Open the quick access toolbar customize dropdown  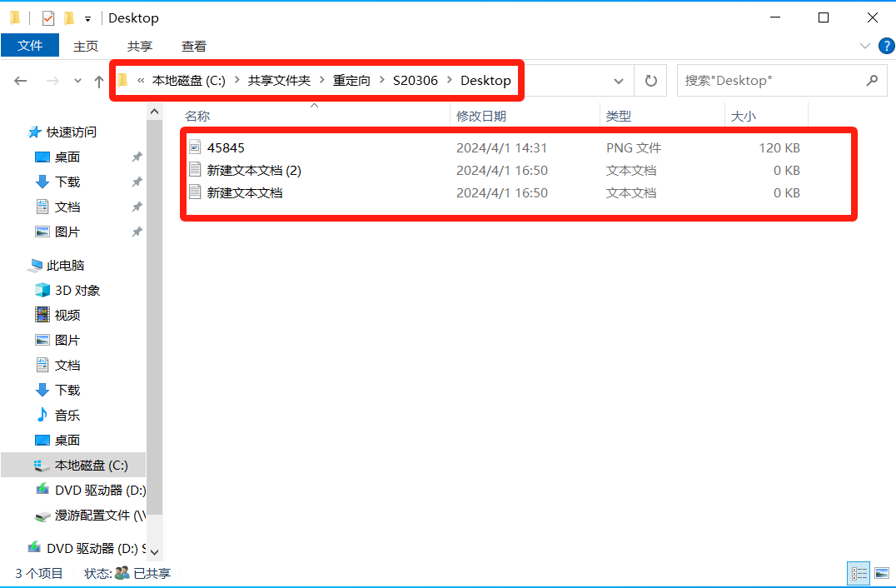coord(87,18)
